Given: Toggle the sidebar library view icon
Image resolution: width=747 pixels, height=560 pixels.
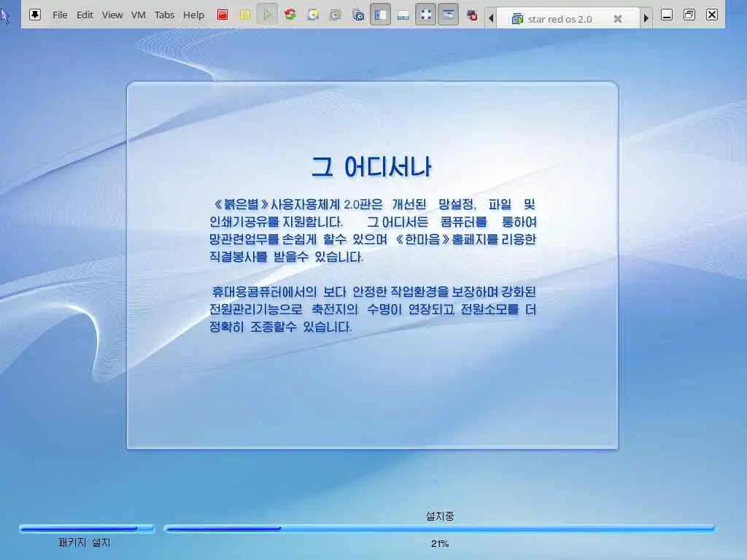Looking at the screenshot, I should [380, 15].
